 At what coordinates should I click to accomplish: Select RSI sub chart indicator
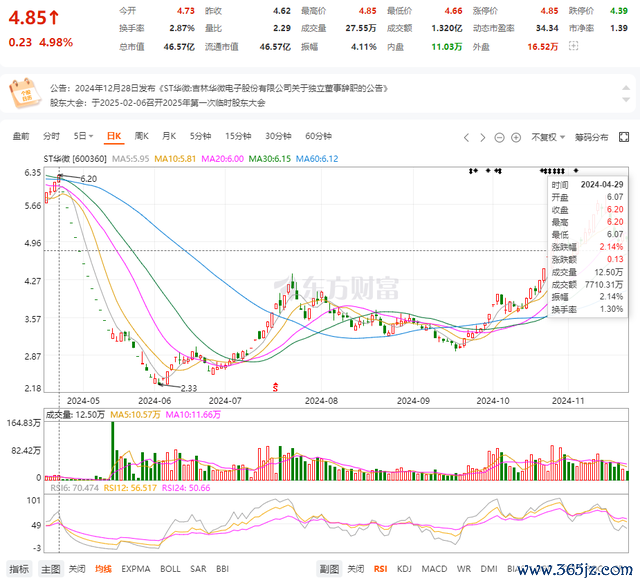coord(380,569)
